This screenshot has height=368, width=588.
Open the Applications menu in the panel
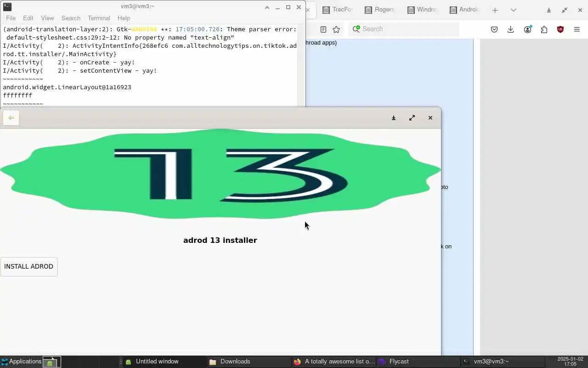[21, 362]
